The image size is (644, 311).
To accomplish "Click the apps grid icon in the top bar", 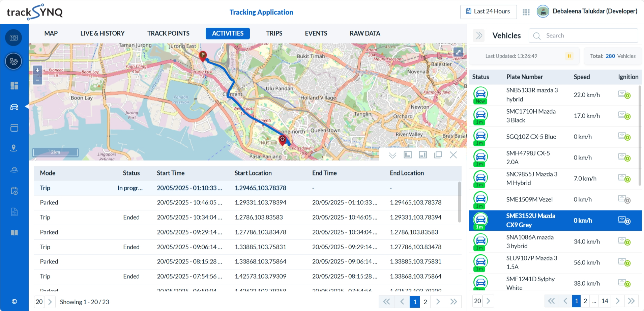I will pyautogui.click(x=526, y=11).
